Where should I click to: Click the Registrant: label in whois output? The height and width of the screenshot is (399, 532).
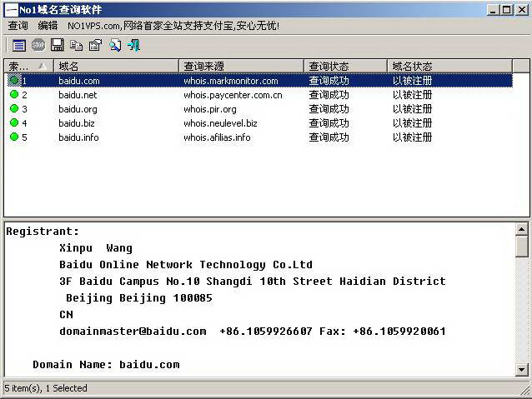(x=43, y=232)
